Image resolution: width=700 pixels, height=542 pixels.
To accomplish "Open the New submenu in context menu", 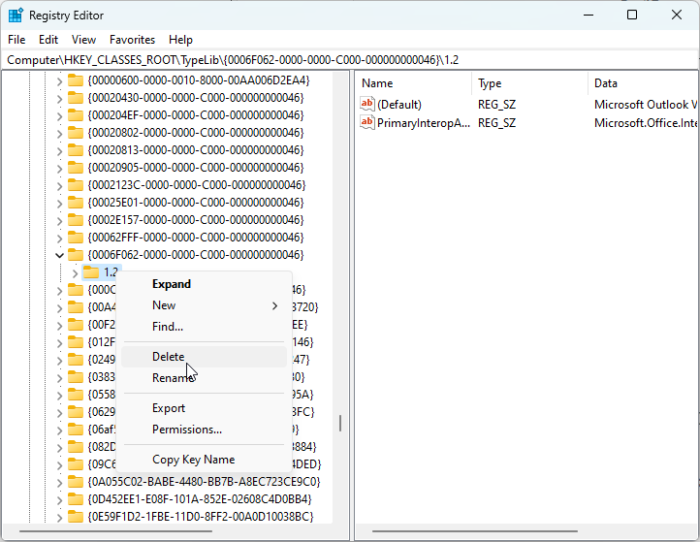I will click(204, 305).
